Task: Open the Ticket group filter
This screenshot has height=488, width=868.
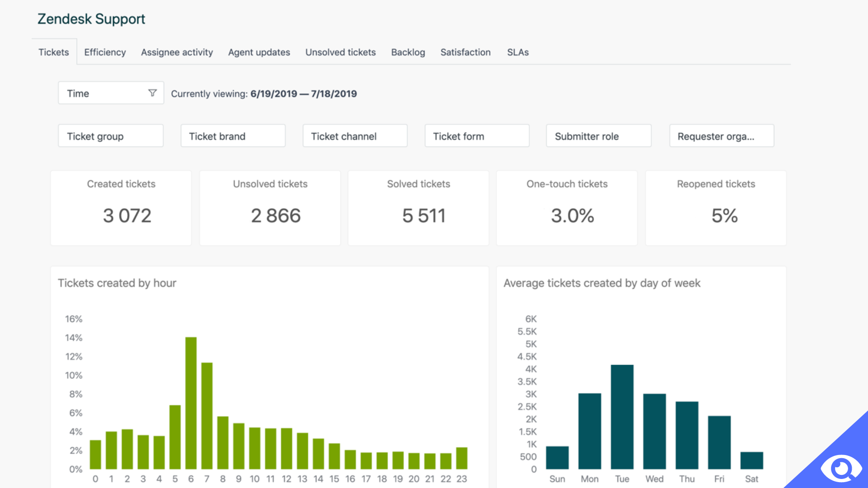Action: pos(111,136)
